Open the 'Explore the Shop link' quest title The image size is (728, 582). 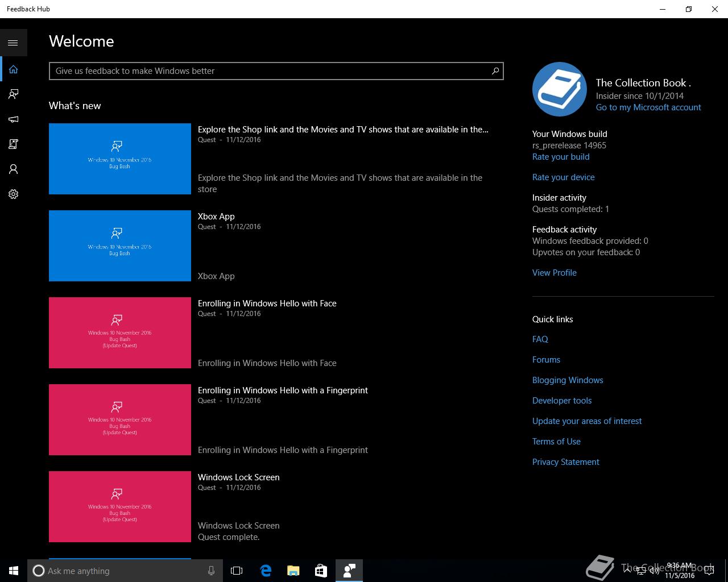pyautogui.click(x=343, y=130)
